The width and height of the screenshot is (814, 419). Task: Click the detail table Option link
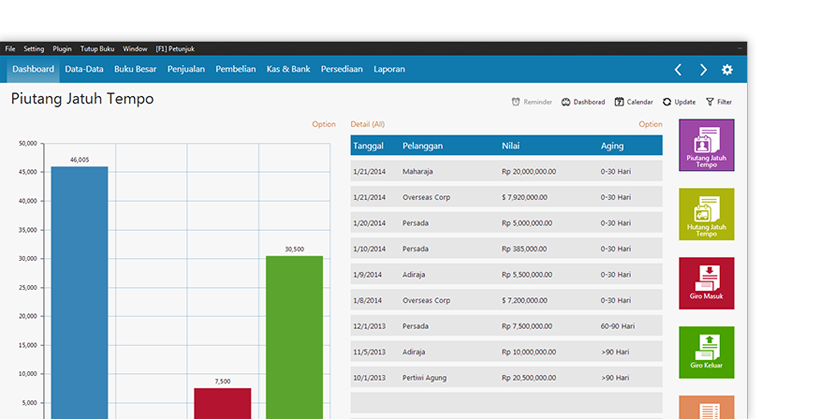tap(650, 124)
